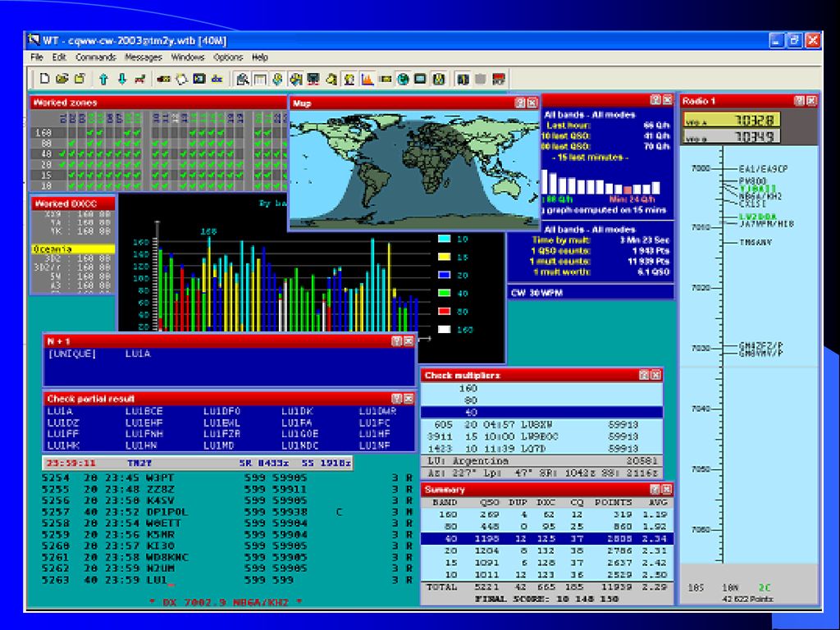Click the CW 30 WPM indicator

[x=536, y=293]
